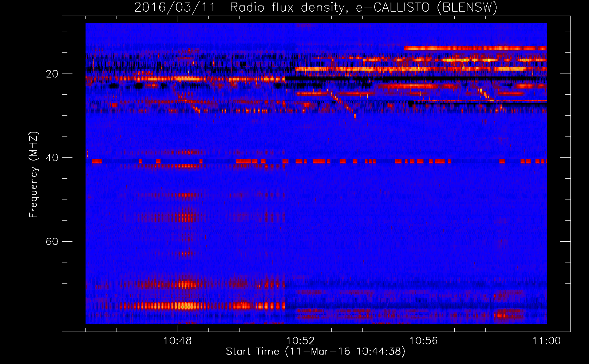Click the 10:56 time tick label

(423, 341)
